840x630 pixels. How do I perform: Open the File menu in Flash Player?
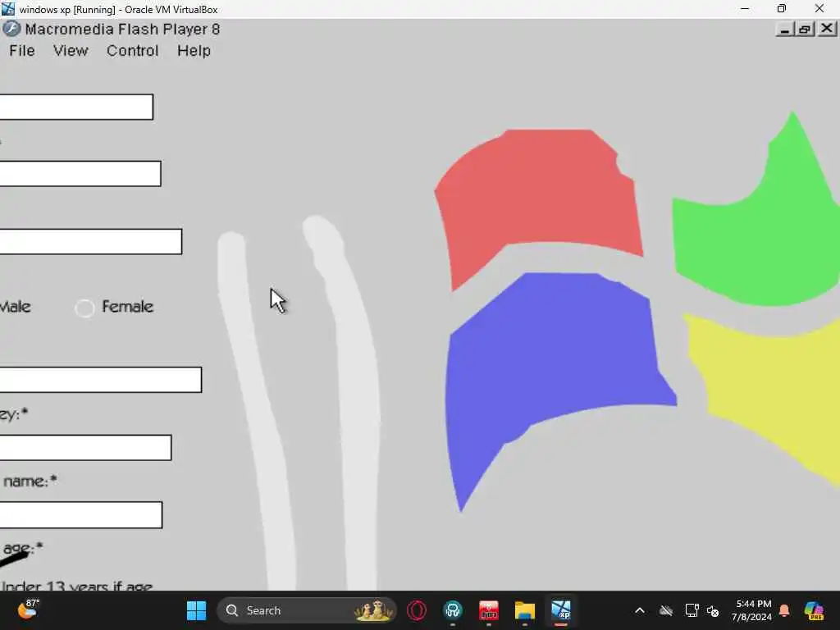pos(22,50)
